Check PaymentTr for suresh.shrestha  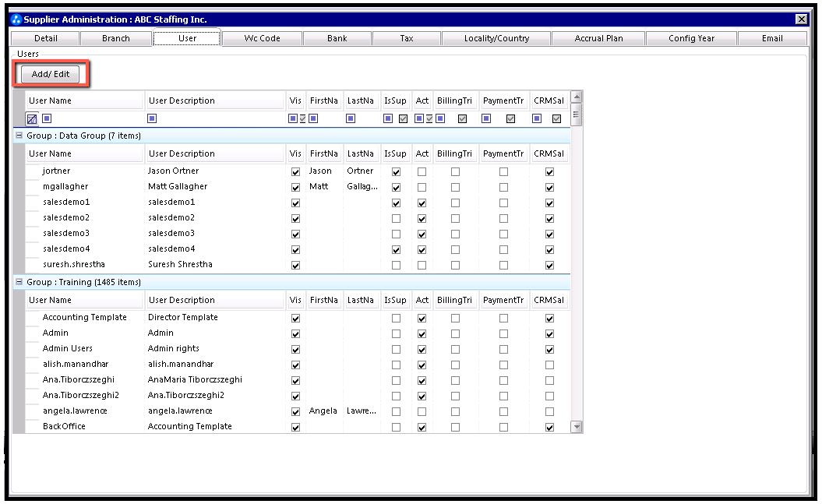pos(504,266)
